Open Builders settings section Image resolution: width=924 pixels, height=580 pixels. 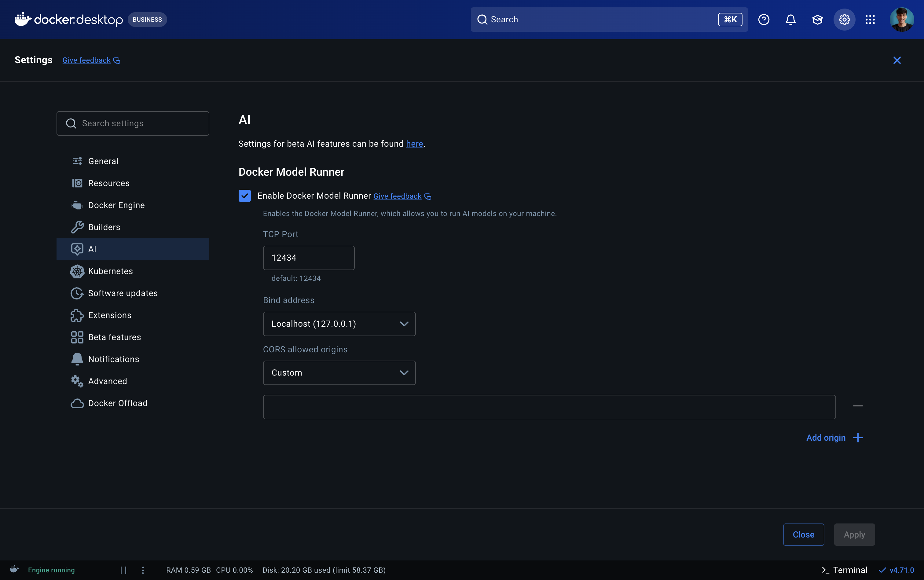(133, 227)
